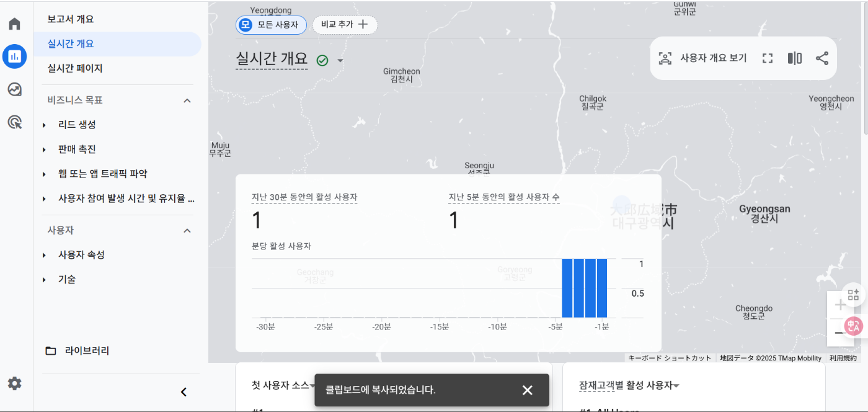The image size is (868, 412).
Task: Click the -30분 axis label
Action: click(266, 327)
